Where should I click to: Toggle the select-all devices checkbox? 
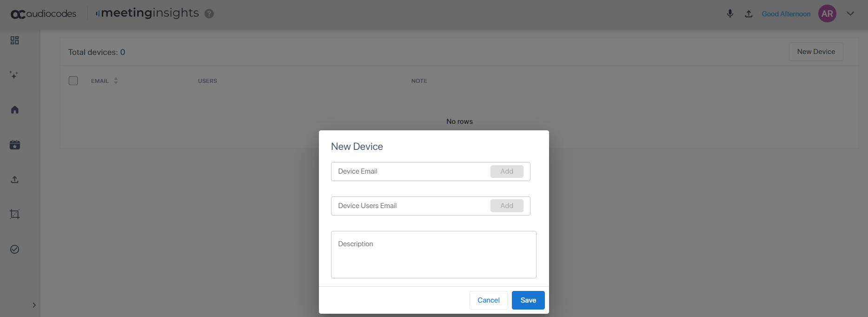click(73, 81)
